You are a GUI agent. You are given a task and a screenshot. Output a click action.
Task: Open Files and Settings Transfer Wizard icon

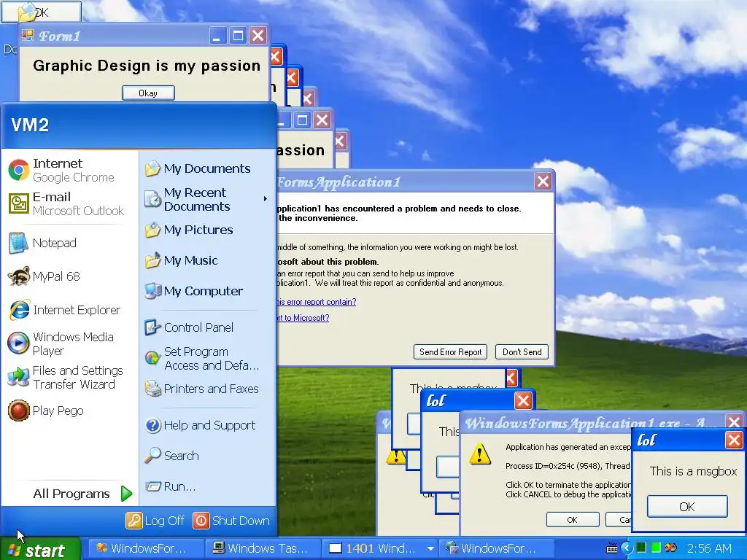(x=18, y=377)
